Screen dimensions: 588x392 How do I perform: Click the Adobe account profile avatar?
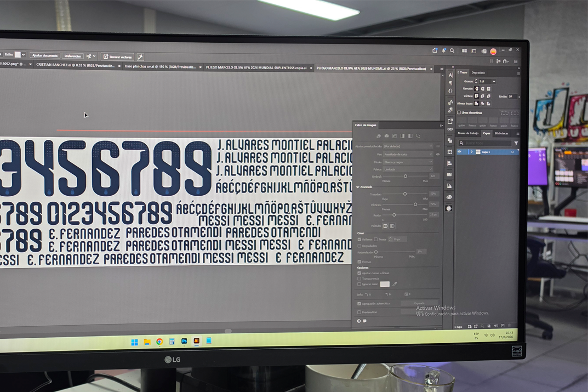493,52
